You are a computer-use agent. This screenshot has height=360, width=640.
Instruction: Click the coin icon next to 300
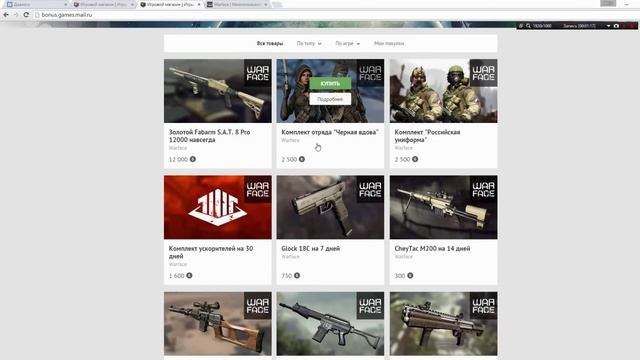coord(410,276)
